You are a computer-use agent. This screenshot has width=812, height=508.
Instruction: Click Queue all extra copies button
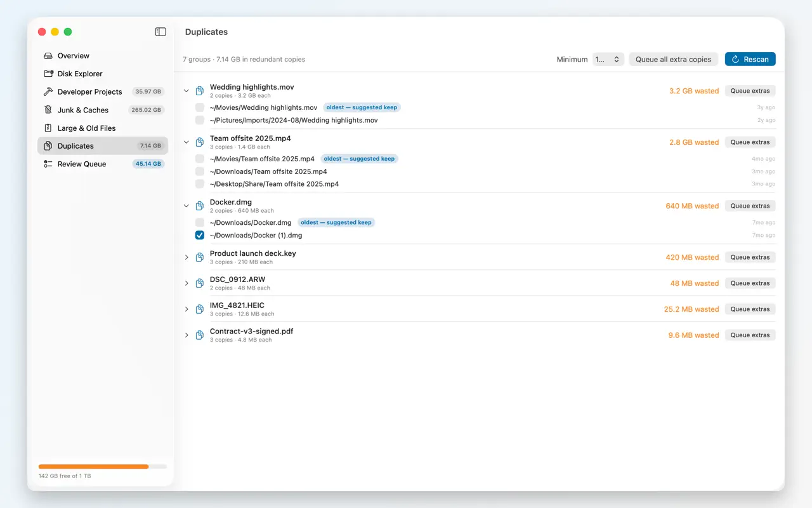pos(673,59)
